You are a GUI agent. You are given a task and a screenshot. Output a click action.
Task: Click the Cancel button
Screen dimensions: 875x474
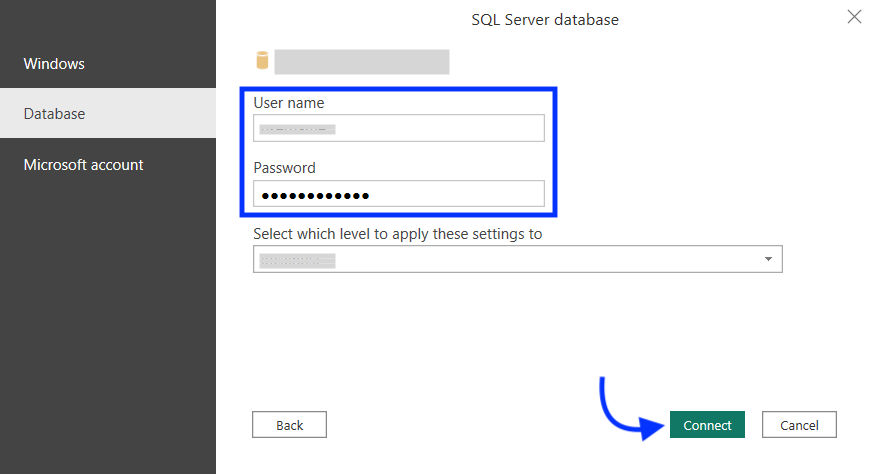(x=799, y=425)
